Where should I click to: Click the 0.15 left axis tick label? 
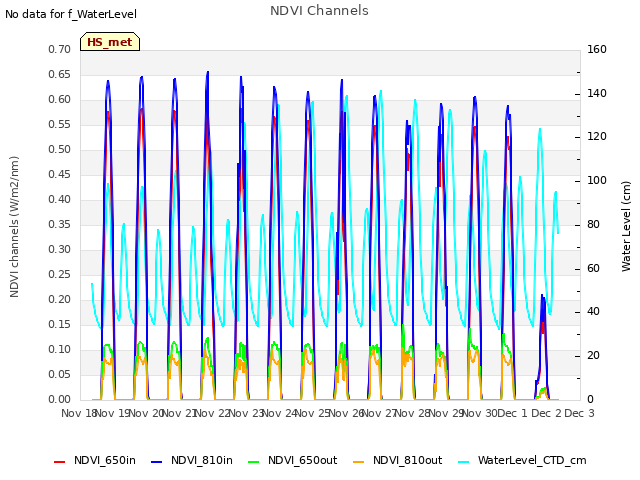59,324
